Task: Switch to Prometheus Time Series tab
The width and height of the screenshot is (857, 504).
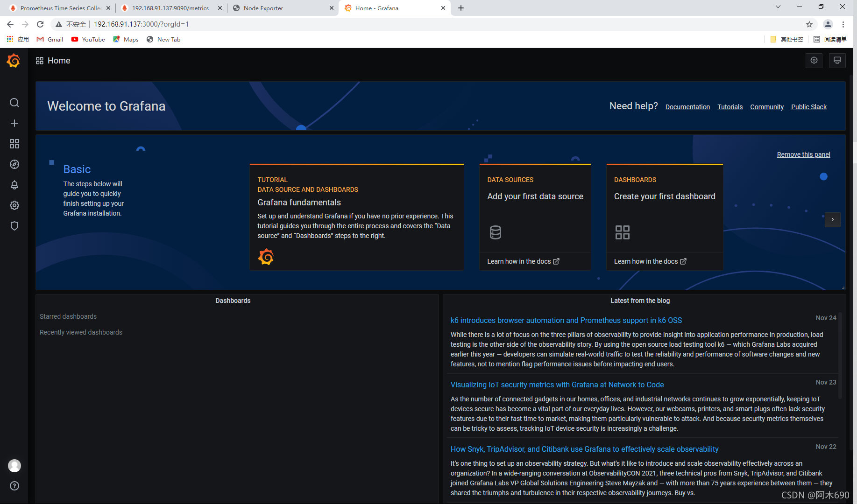Action: click(x=61, y=8)
